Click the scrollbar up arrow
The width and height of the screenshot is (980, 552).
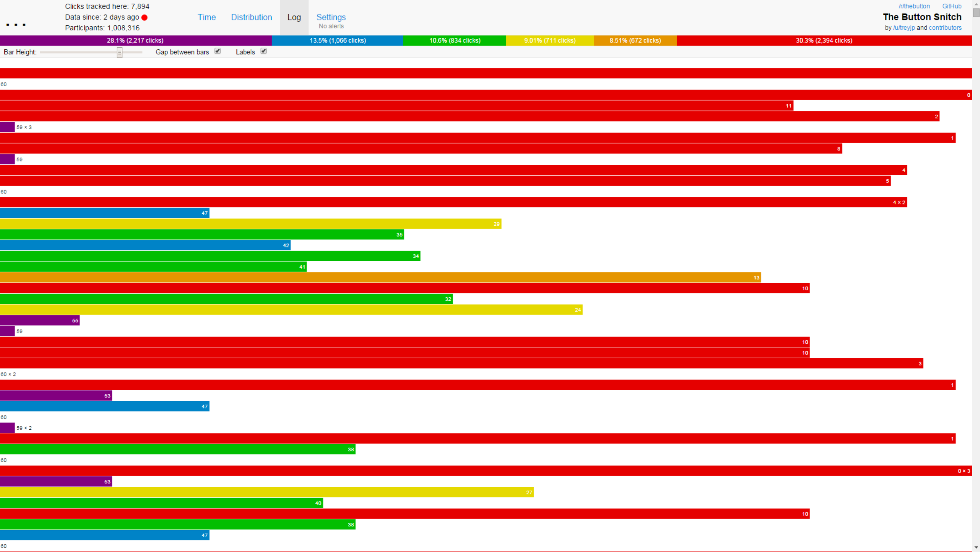click(x=976, y=3)
